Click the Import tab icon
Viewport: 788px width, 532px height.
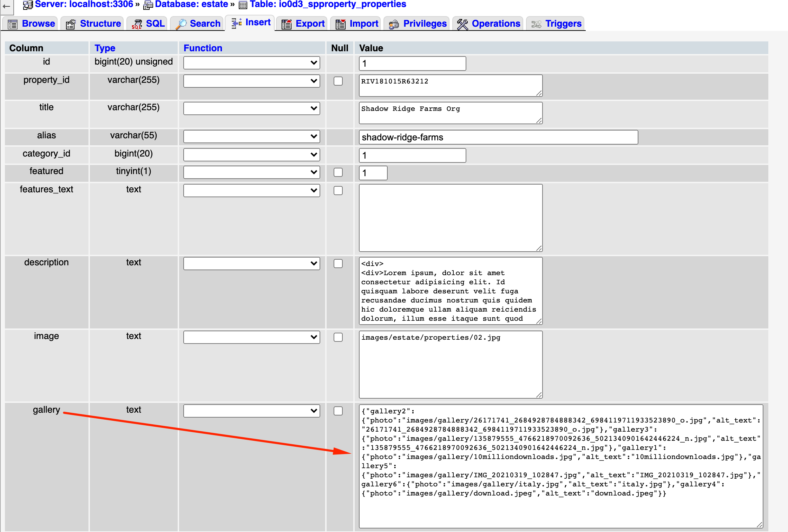(x=340, y=24)
